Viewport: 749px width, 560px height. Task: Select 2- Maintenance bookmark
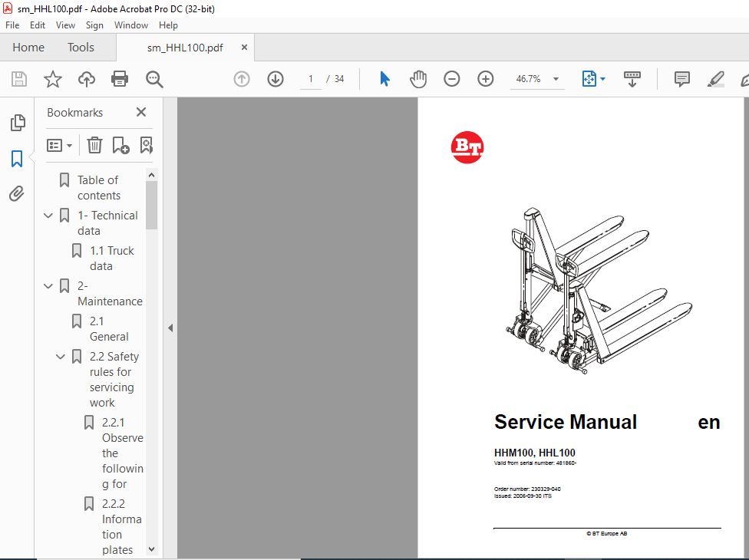(110, 294)
